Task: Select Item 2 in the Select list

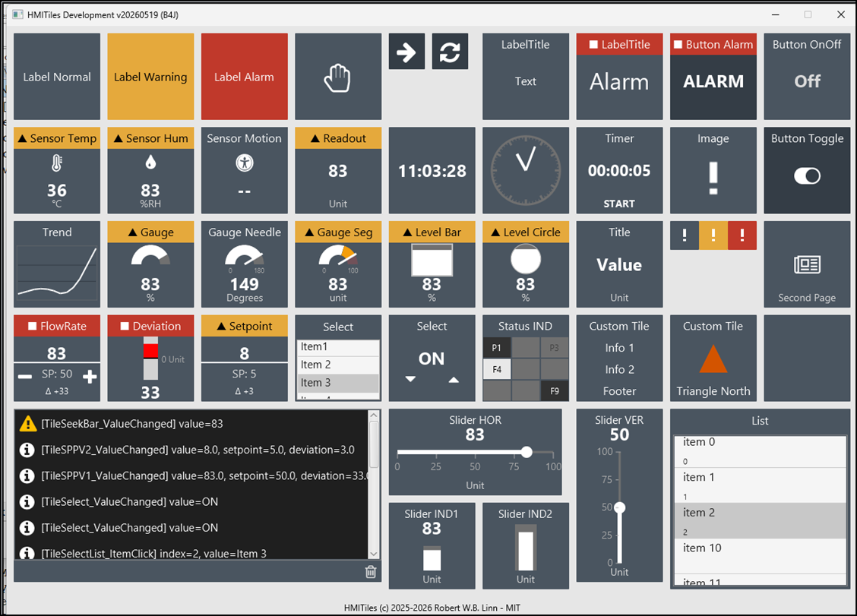Action: point(338,365)
